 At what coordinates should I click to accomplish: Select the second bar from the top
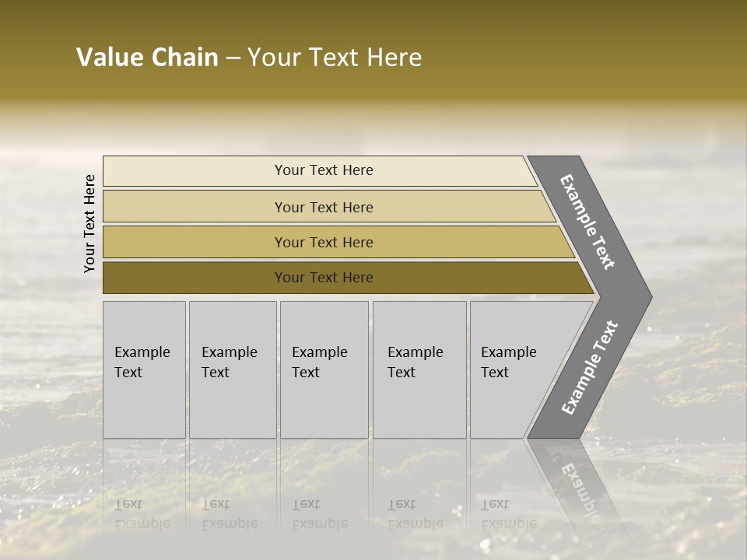[x=324, y=207]
